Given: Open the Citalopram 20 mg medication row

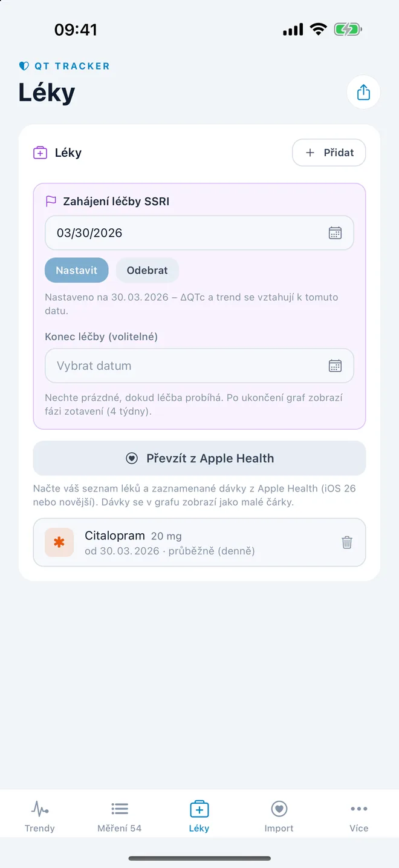Looking at the screenshot, I should click(x=199, y=542).
